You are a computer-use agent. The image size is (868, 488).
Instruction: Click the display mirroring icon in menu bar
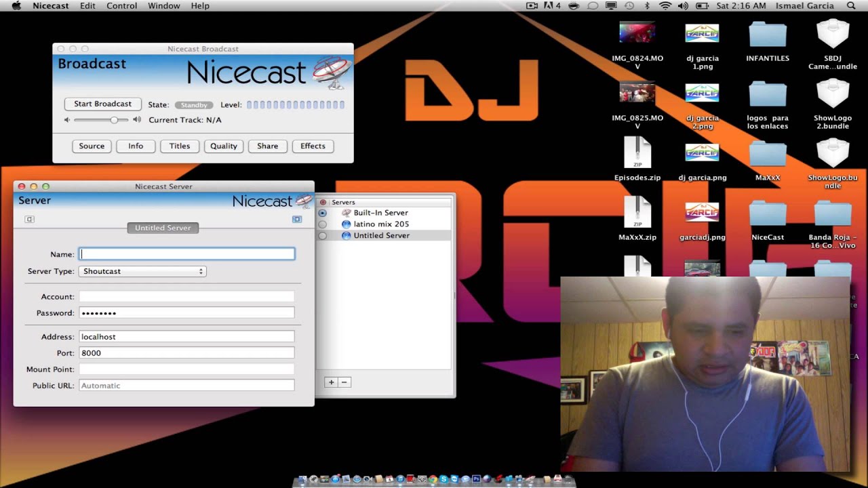[611, 5]
